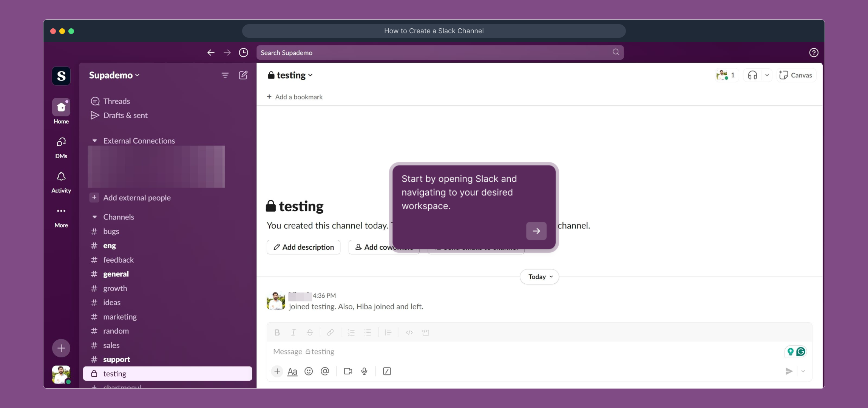The height and width of the screenshot is (408, 868).
Task: Toggle bold formatting
Action: pyautogui.click(x=277, y=332)
